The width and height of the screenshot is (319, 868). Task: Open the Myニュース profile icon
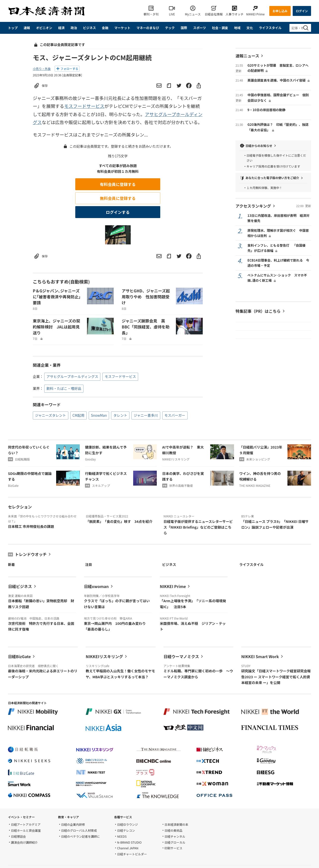click(193, 8)
